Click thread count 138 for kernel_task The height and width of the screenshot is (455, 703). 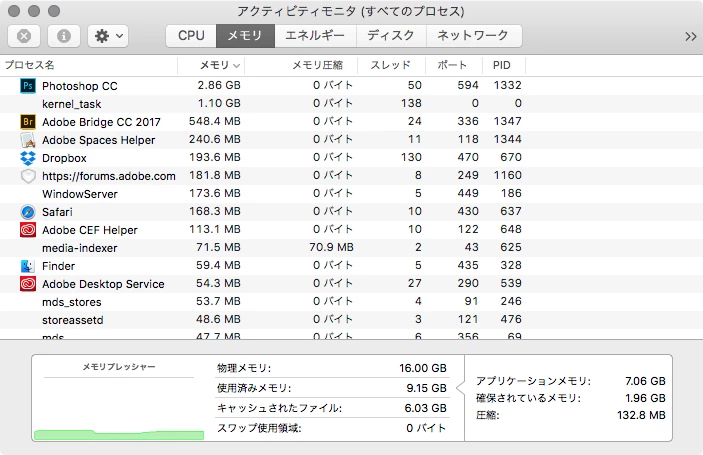pyautogui.click(x=411, y=103)
